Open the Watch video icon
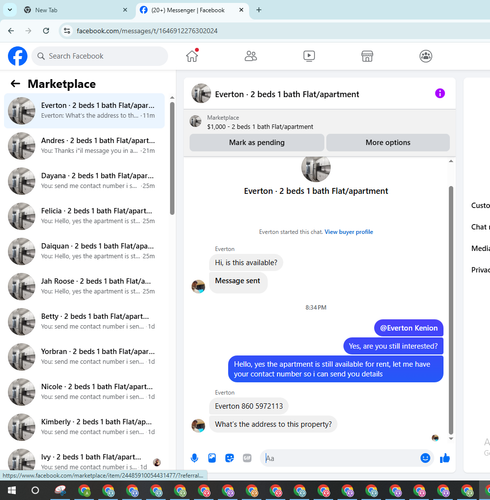The image size is (490, 500). pos(309,56)
